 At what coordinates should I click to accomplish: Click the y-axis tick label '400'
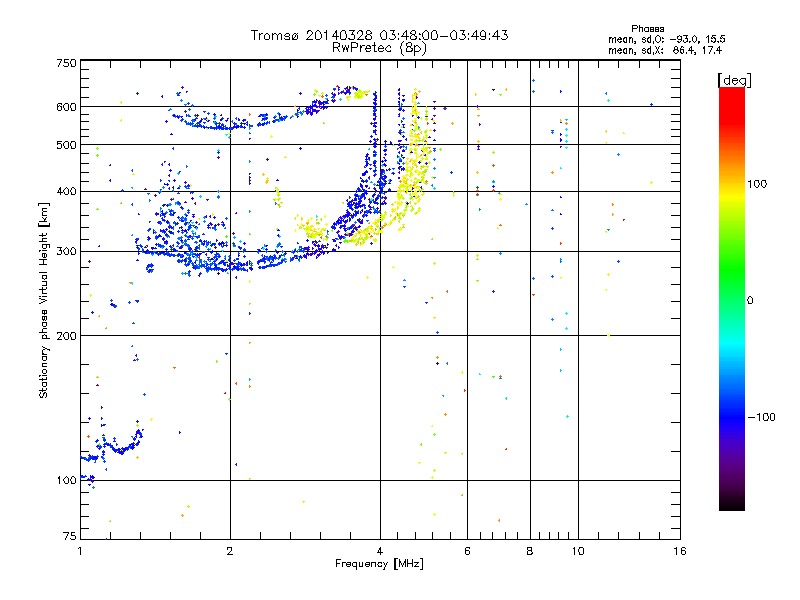point(67,191)
